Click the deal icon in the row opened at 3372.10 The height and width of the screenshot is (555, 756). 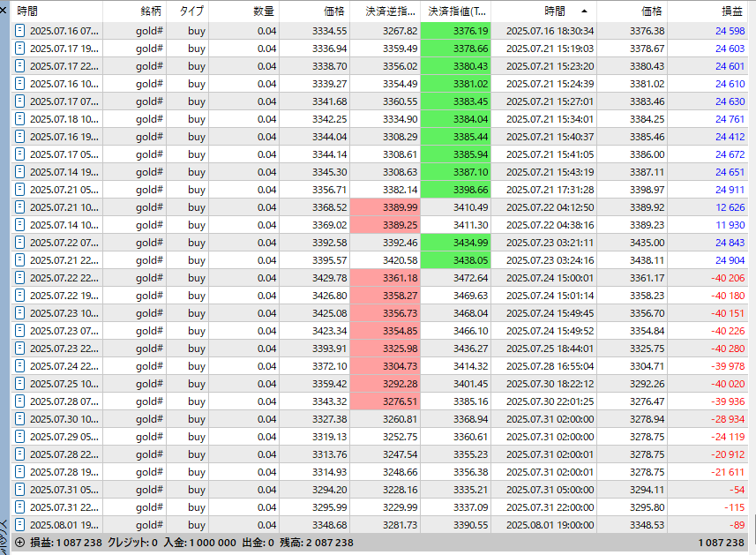tap(19, 366)
